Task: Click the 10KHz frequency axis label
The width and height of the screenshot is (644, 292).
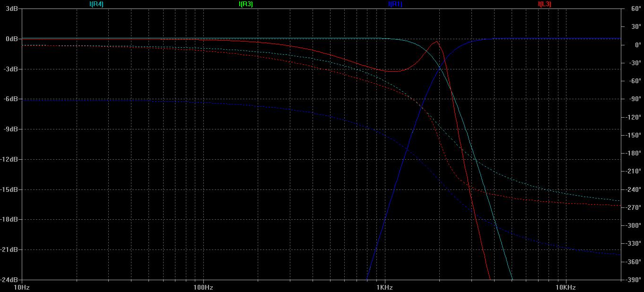Action: pos(566,287)
